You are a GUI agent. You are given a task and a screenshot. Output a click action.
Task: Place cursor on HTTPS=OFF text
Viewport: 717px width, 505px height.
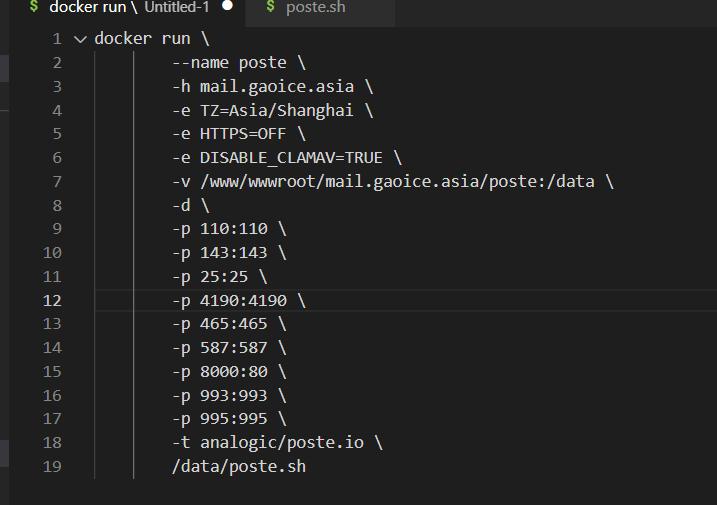coord(242,134)
